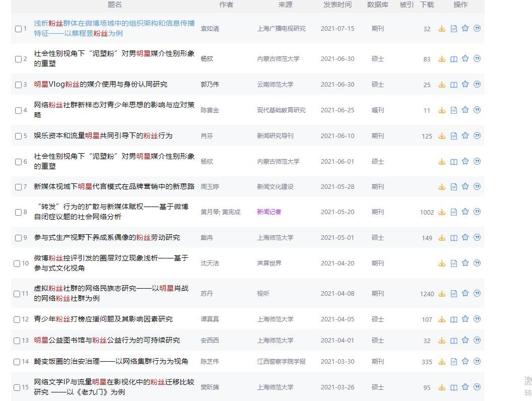532x401 pixels.
Task: Select the checkbox for result 7
Action: tap(19, 187)
